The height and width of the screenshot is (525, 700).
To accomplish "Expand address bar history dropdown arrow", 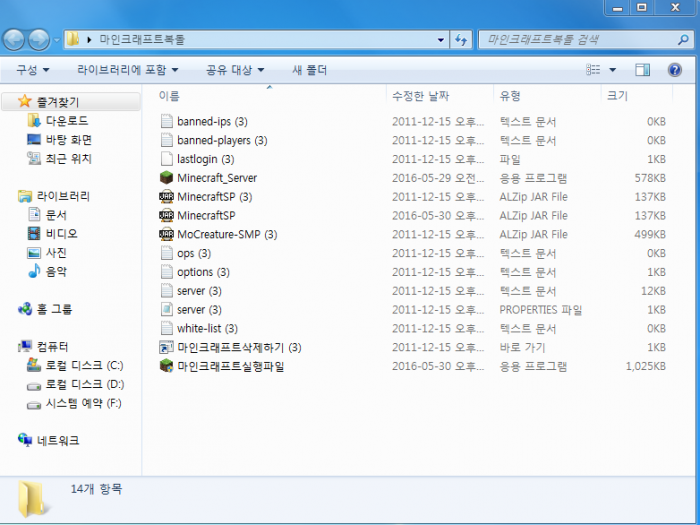I will 441,40.
